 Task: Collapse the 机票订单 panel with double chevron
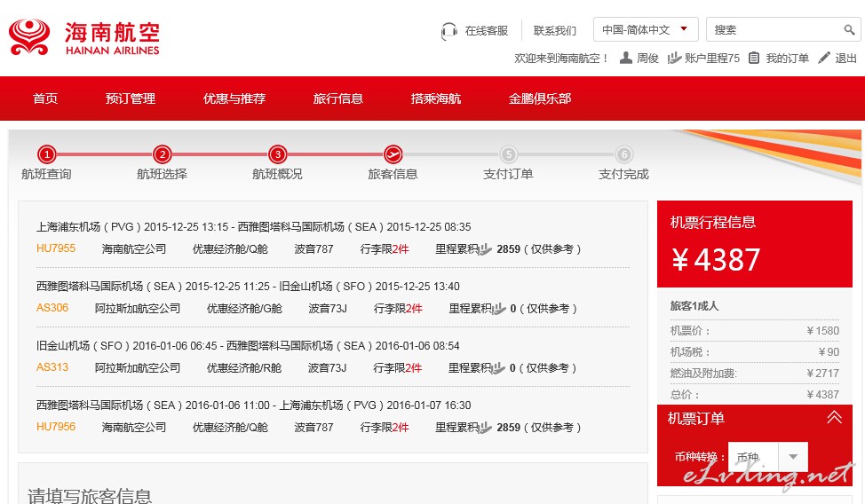(x=834, y=417)
